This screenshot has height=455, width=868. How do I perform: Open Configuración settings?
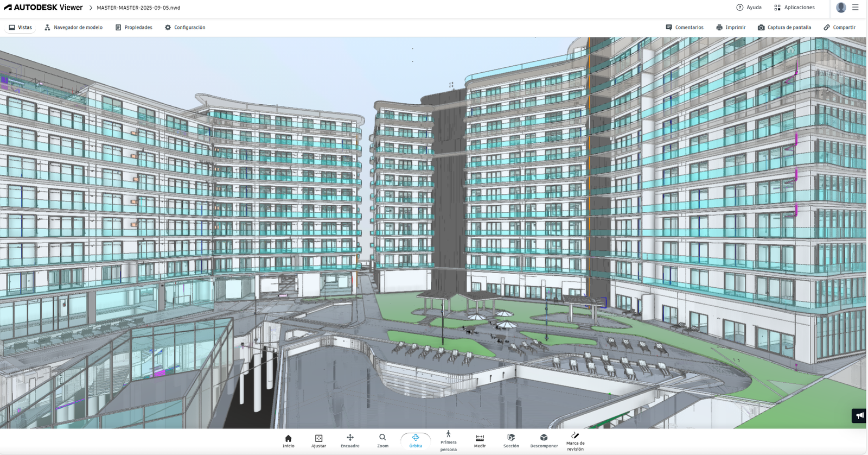(x=185, y=27)
